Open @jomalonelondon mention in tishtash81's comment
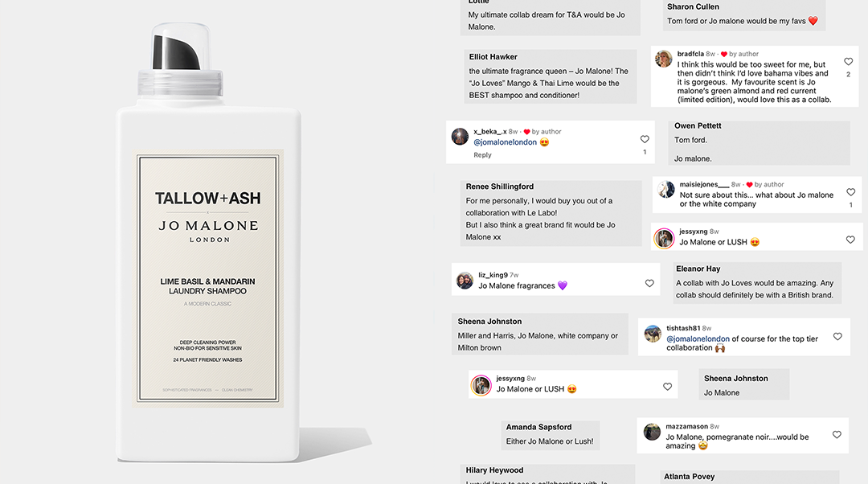 click(698, 339)
